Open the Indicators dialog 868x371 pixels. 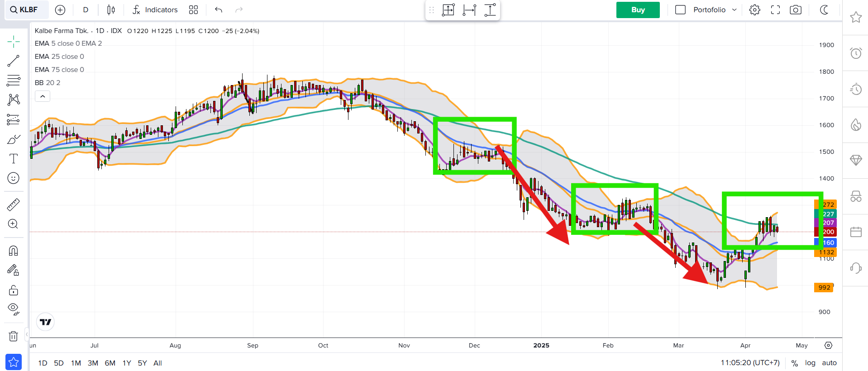(155, 10)
